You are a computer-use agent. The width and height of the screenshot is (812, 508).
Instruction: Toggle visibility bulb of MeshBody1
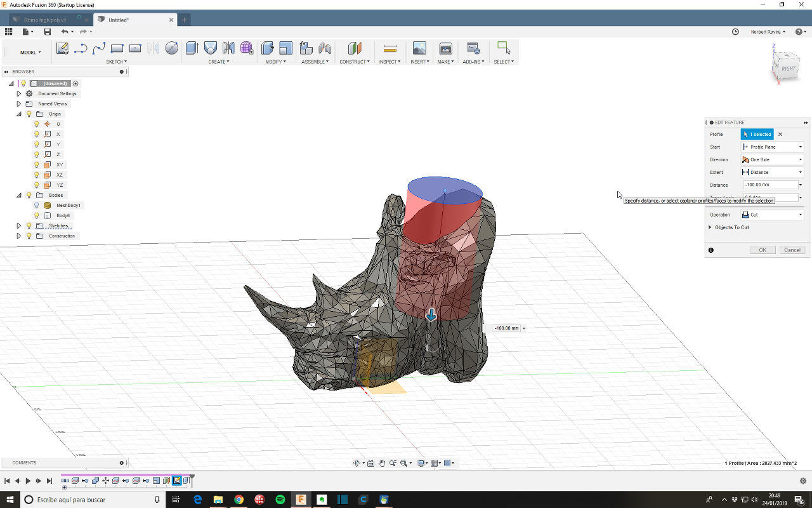click(x=37, y=205)
